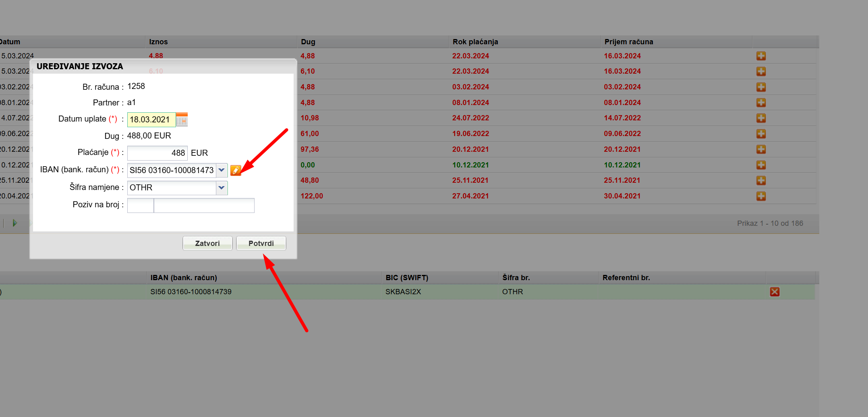This screenshot has height=417, width=868.
Task: Click the Potvrdi button
Action: [x=261, y=243]
